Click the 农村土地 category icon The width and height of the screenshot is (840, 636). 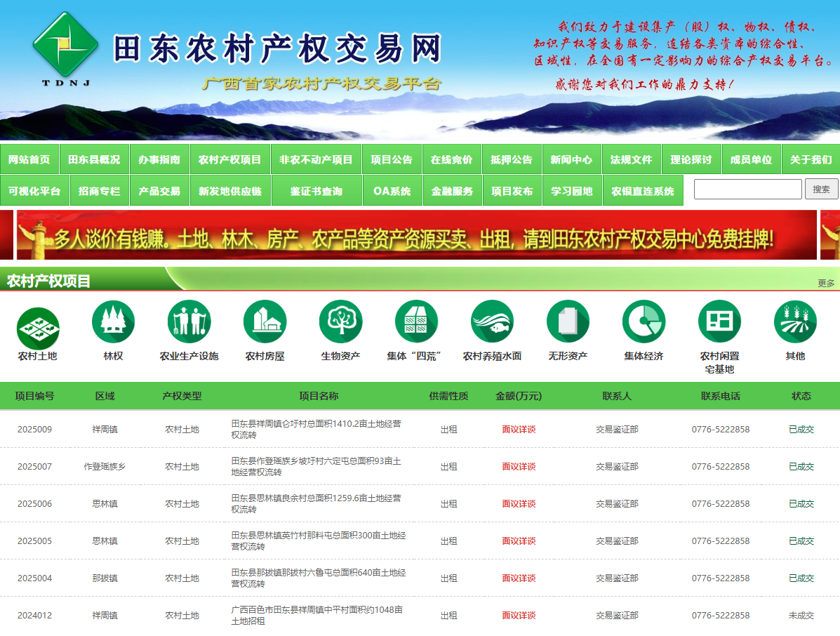click(38, 328)
